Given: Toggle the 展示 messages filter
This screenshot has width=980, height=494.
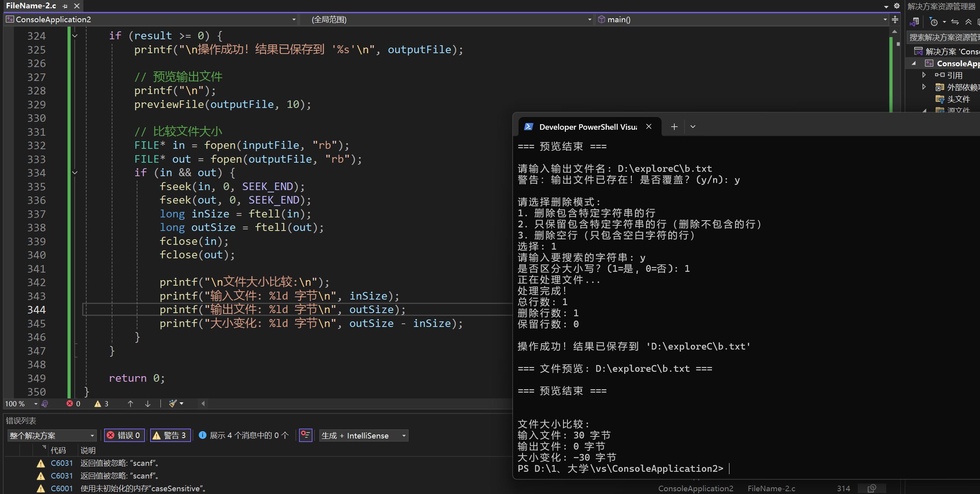Looking at the screenshot, I should [x=244, y=435].
